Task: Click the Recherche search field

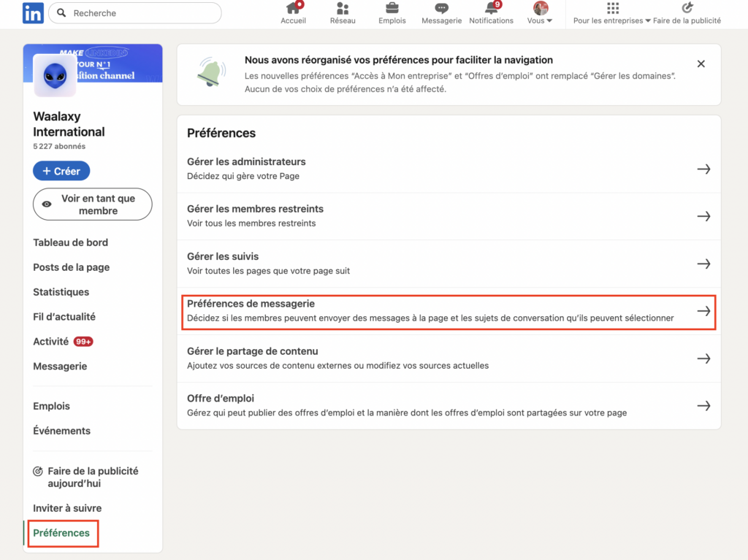Action: coord(134,13)
